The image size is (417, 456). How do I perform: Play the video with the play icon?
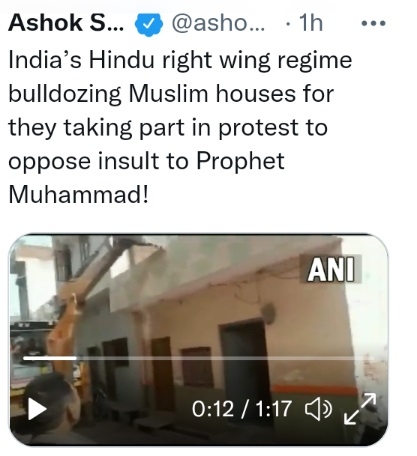tap(37, 409)
